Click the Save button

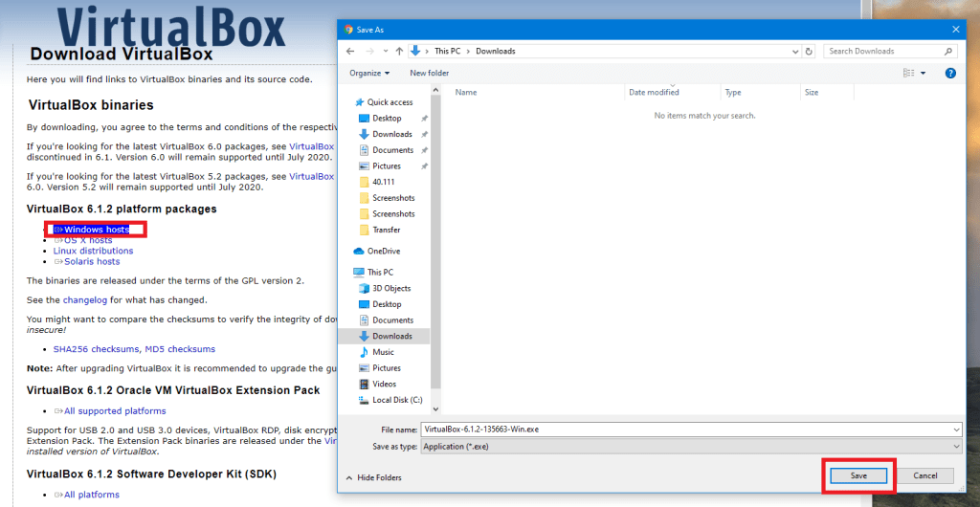point(858,475)
